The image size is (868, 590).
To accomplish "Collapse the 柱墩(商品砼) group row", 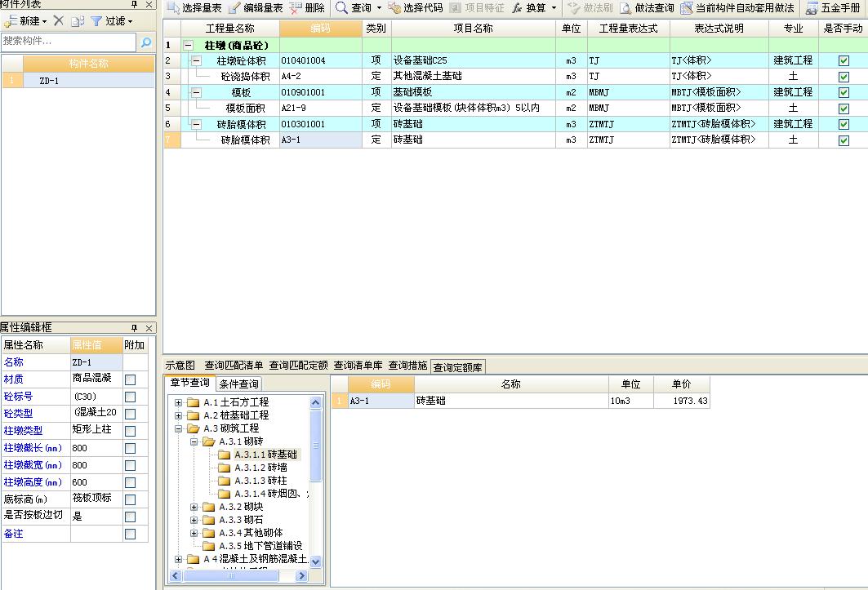I will point(188,46).
